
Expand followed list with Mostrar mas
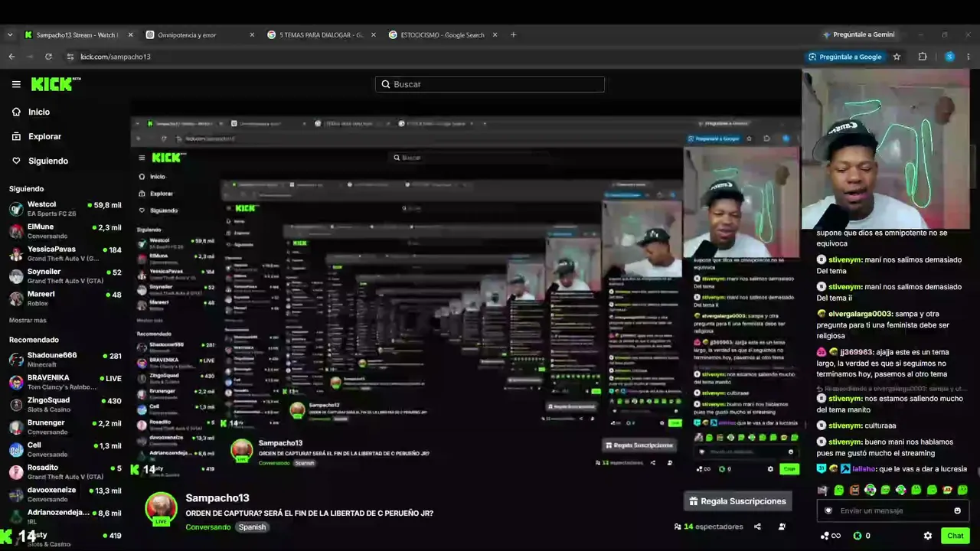pos(28,320)
